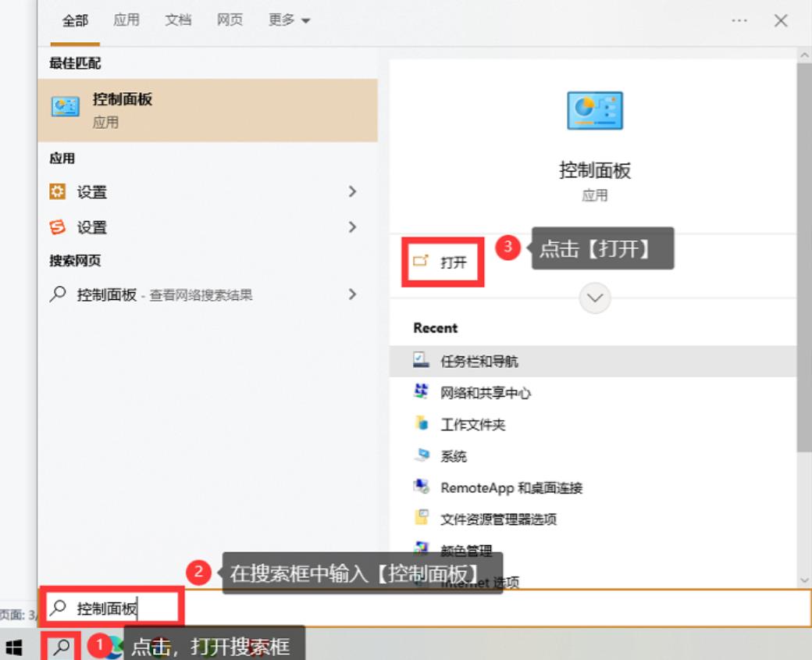This screenshot has height=660, width=812.
Task: Click the taskbar search magnifier icon
Action: [x=62, y=646]
